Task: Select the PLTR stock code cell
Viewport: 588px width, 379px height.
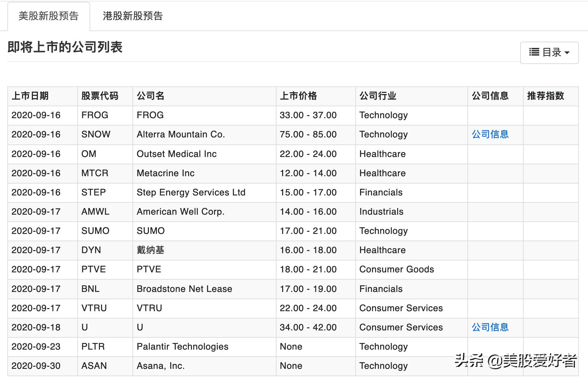Action: pos(93,346)
